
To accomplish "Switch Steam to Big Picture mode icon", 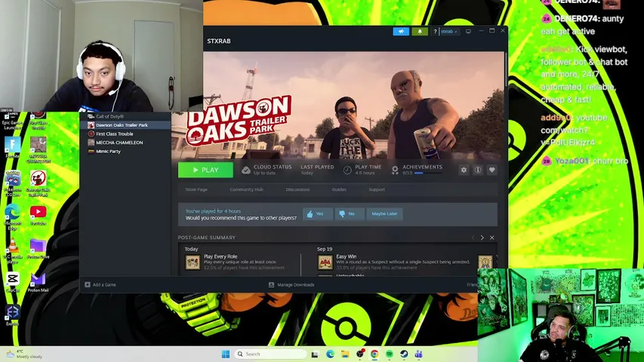I will (468, 31).
